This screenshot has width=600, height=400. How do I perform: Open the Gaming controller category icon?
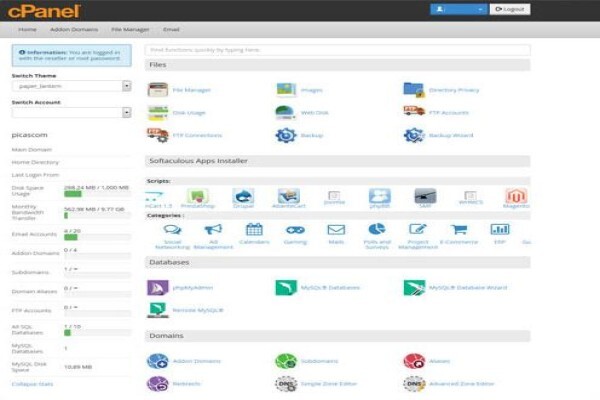pyautogui.click(x=295, y=230)
